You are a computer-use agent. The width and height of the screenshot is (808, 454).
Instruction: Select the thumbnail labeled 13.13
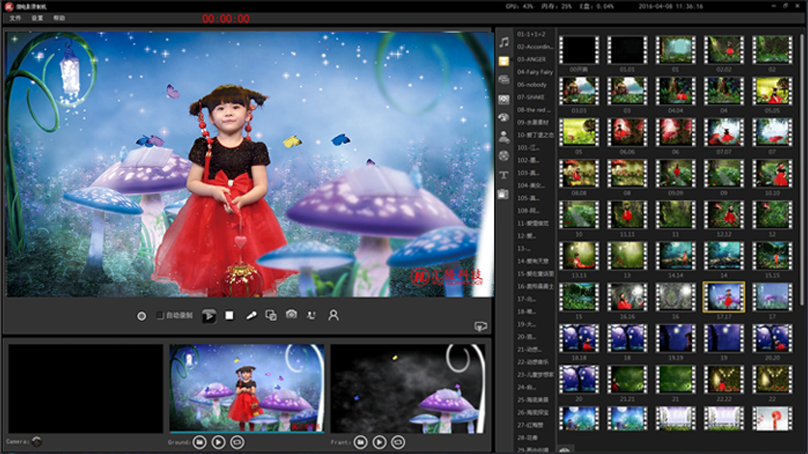(579, 256)
